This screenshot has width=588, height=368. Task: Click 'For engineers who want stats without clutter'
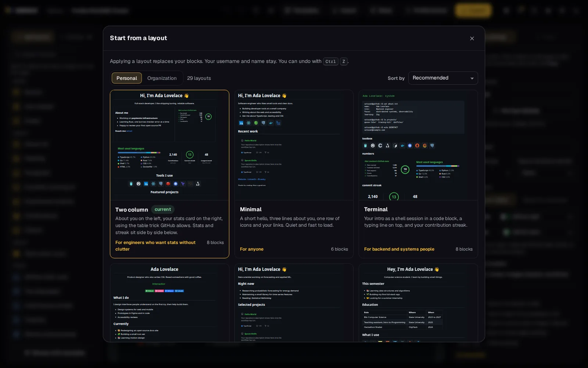(155, 246)
